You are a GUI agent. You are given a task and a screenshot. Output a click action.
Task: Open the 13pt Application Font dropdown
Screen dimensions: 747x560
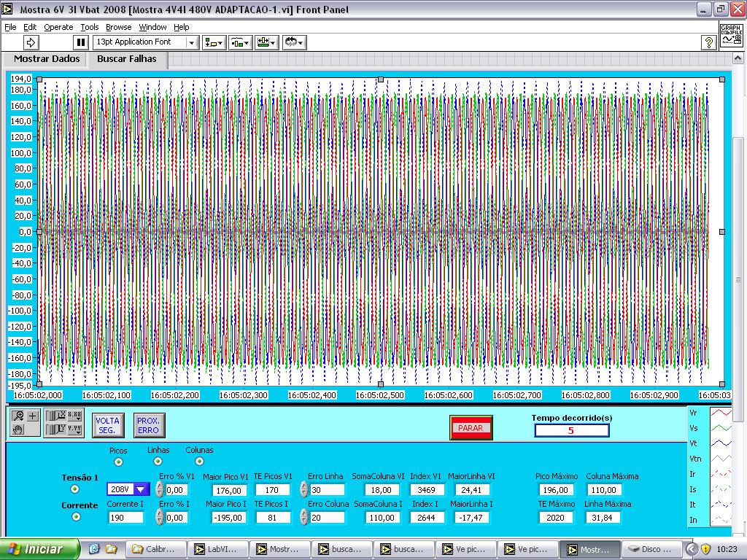point(146,42)
